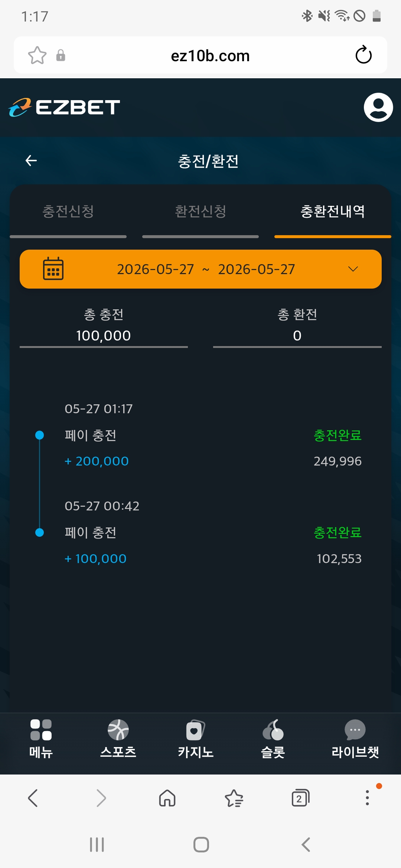Go back using the arrow beside 충전/환전
The image size is (401, 868).
click(31, 161)
